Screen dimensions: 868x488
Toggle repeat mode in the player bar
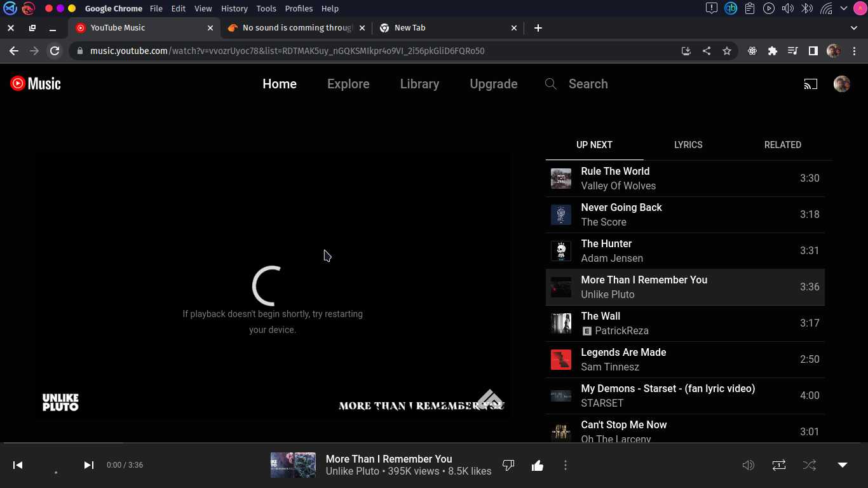779,465
